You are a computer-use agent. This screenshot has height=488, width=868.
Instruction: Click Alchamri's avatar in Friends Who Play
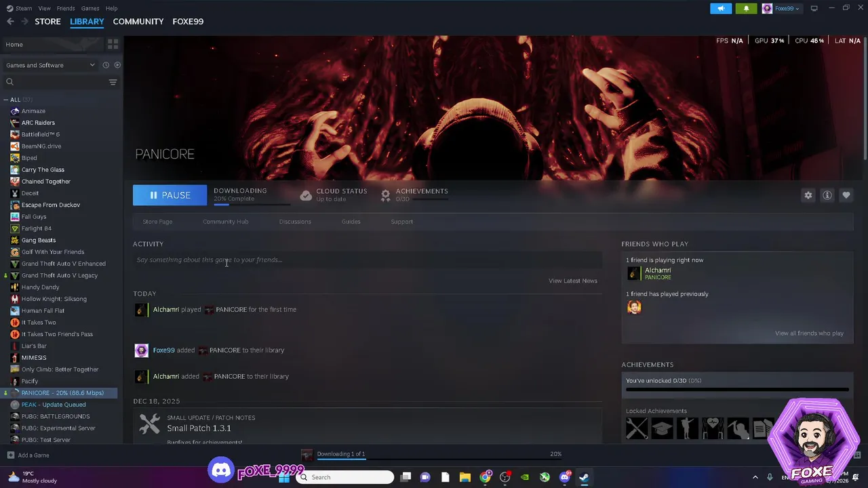tap(633, 273)
